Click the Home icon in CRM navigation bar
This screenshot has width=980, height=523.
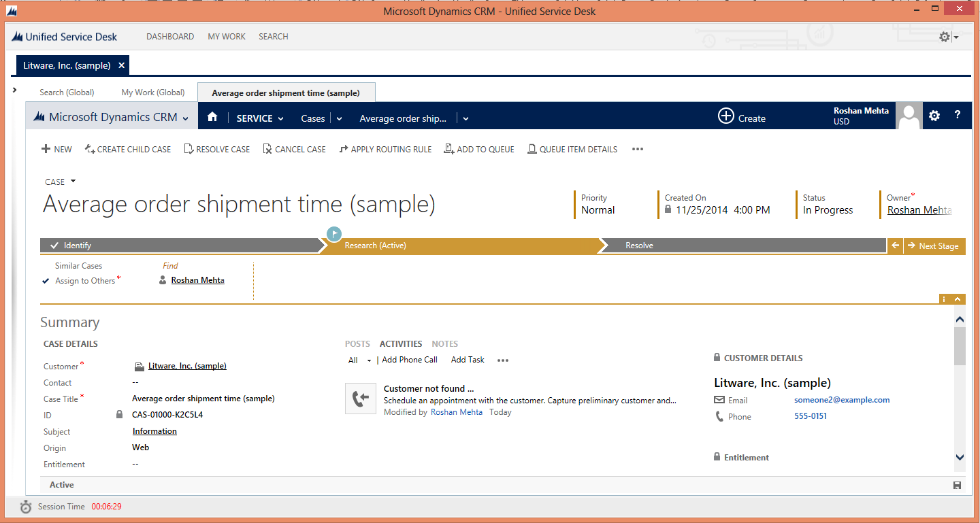click(212, 117)
